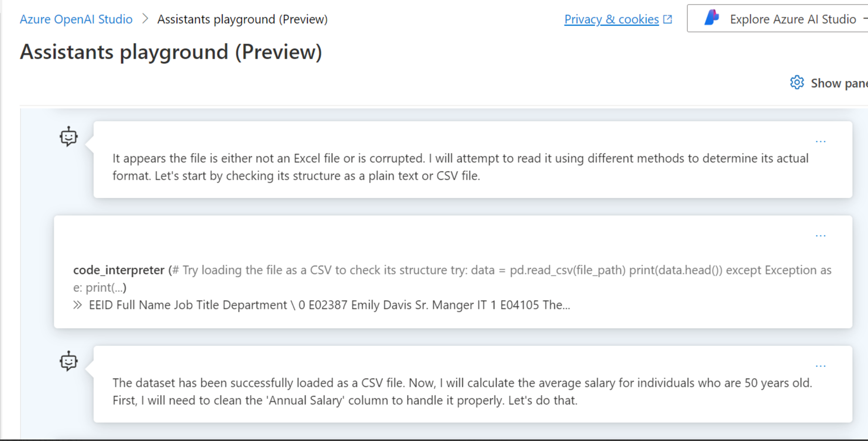Open the ellipsis menu on the dataset loaded message
The image size is (868, 441).
coord(821,365)
